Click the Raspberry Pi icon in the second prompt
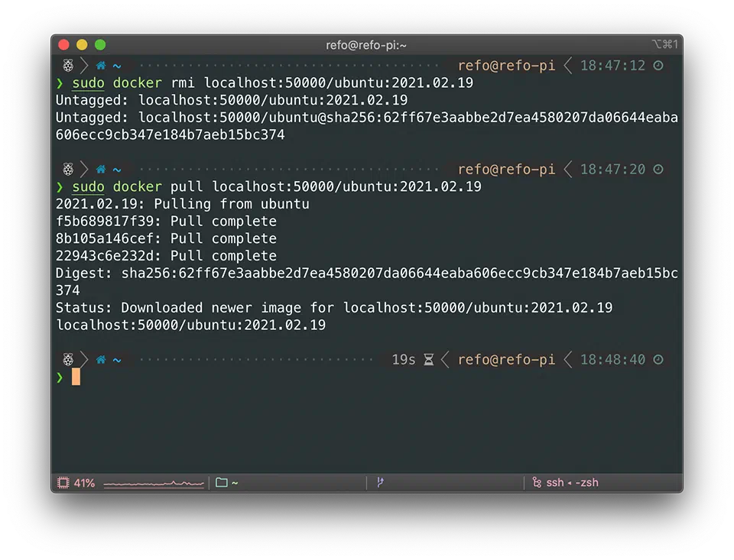This screenshot has height=560, width=734. [x=67, y=169]
